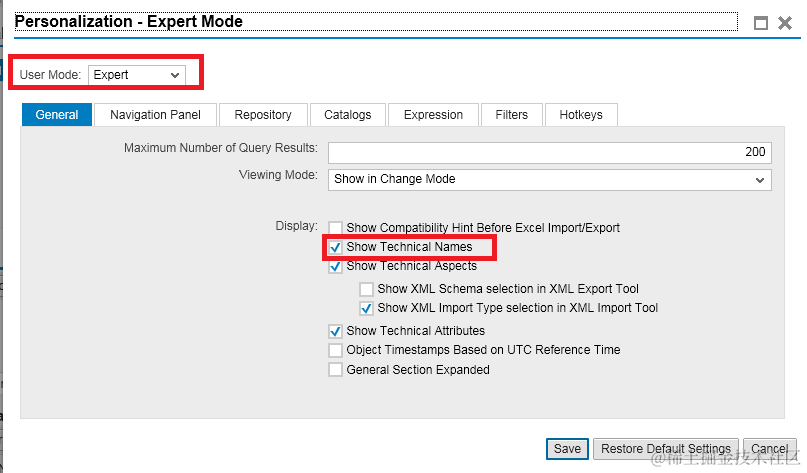Open the Catalogs tab
This screenshot has height=473, width=807.
click(347, 115)
